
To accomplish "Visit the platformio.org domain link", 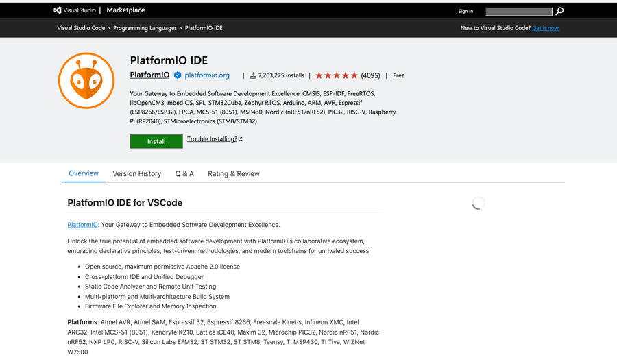I will click(207, 75).
